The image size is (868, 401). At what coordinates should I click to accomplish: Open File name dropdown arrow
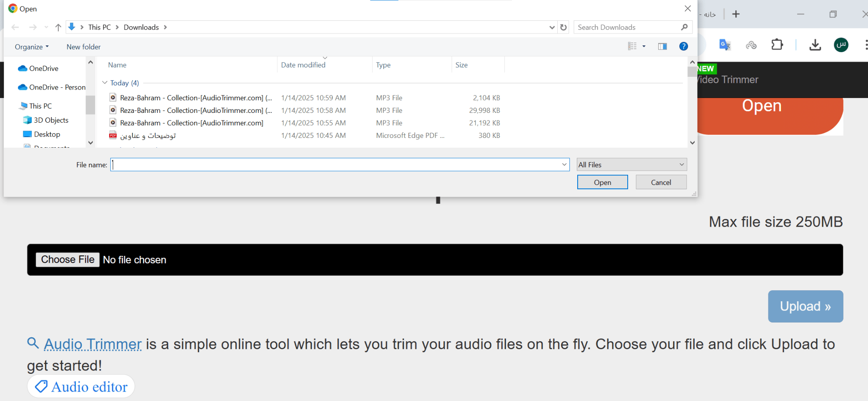(564, 165)
